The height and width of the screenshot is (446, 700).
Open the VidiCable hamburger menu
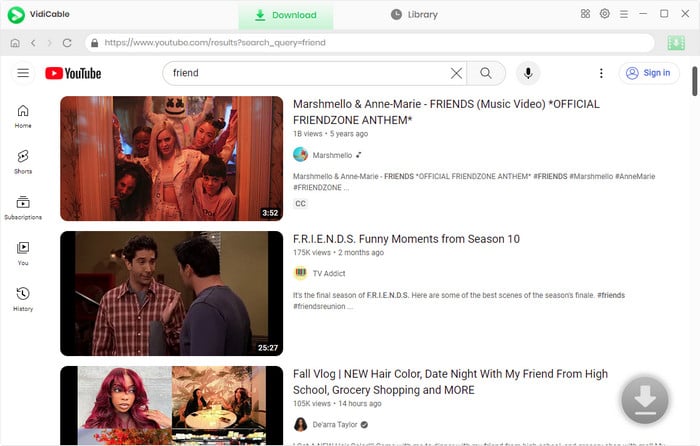pos(624,14)
